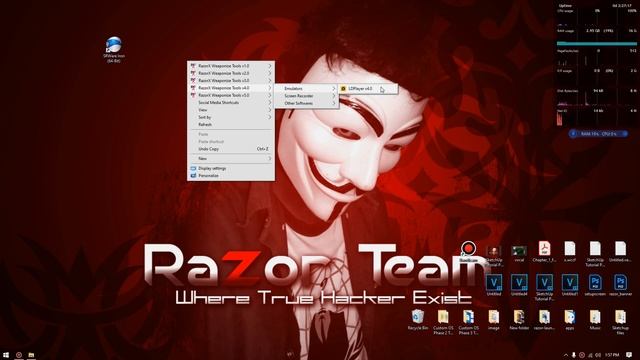Expand the Sort by submenu arrow
The image size is (640, 360).
point(270,117)
